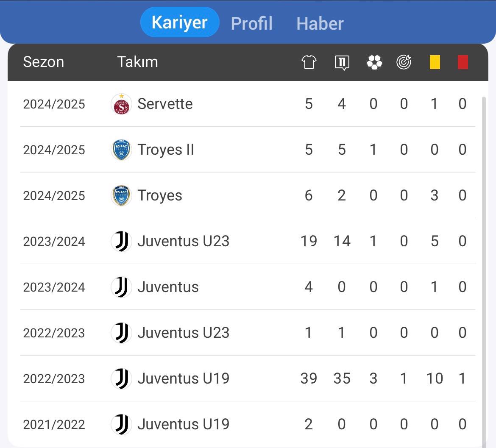Open the Troyes 2024/2025 team row
496x448 pixels.
pyautogui.click(x=248, y=195)
